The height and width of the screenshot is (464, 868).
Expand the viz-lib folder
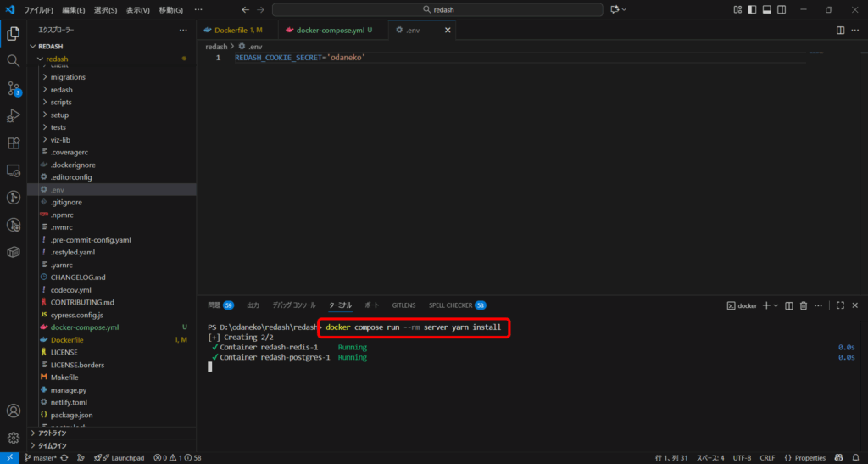pyautogui.click(x=59, y=140)
